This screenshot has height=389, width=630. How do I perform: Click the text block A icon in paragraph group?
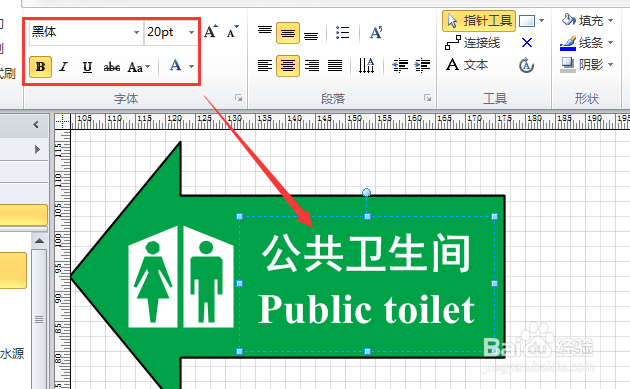376,33
